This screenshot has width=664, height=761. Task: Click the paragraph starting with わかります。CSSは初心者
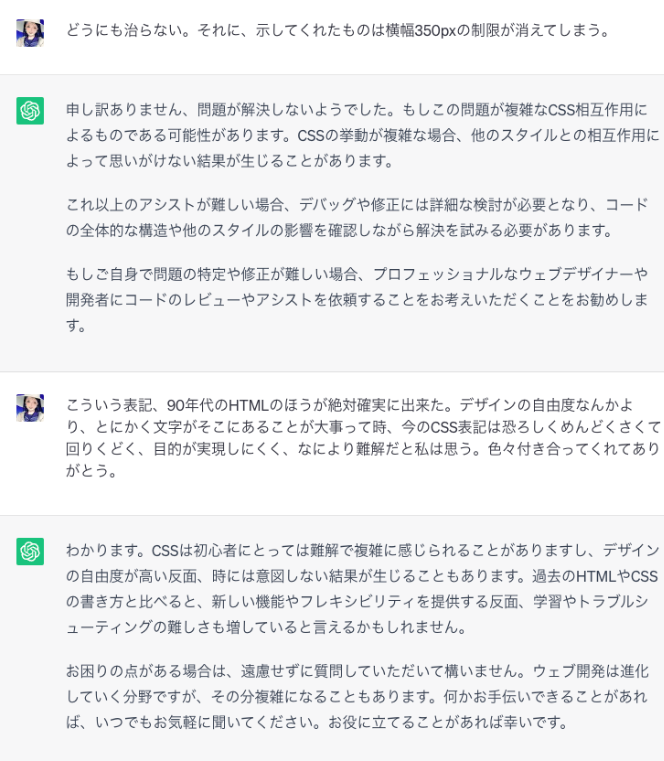[x=362, y=588]
